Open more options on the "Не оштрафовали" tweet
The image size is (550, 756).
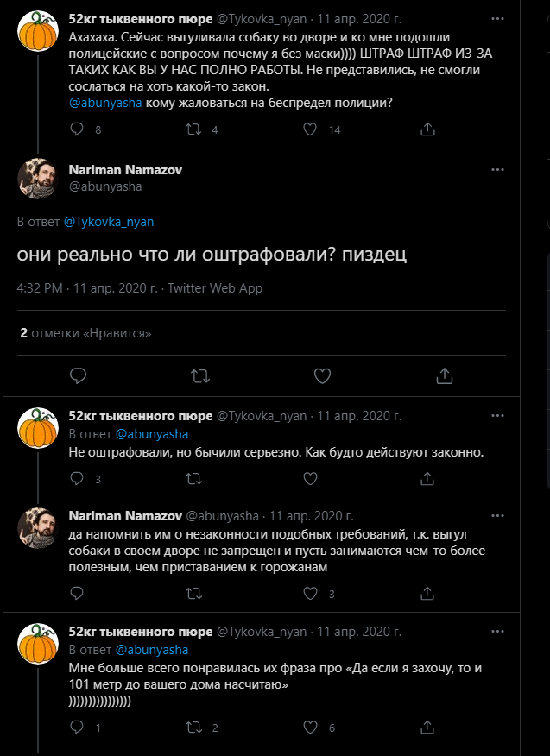497,414
